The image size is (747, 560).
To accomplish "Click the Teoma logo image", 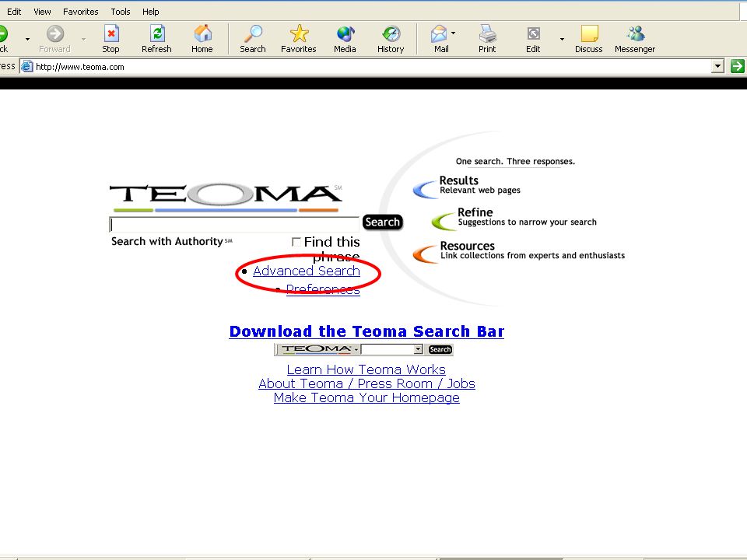I will (x=226, y=197).
